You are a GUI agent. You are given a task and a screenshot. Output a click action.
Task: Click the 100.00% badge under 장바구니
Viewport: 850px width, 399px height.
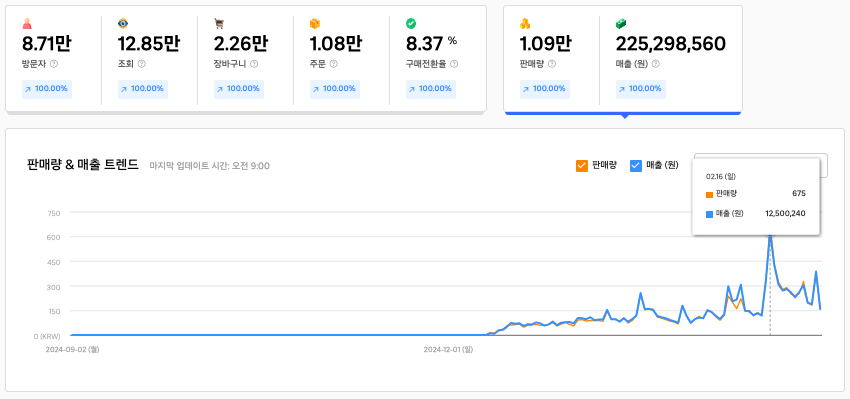pos(239,89)
